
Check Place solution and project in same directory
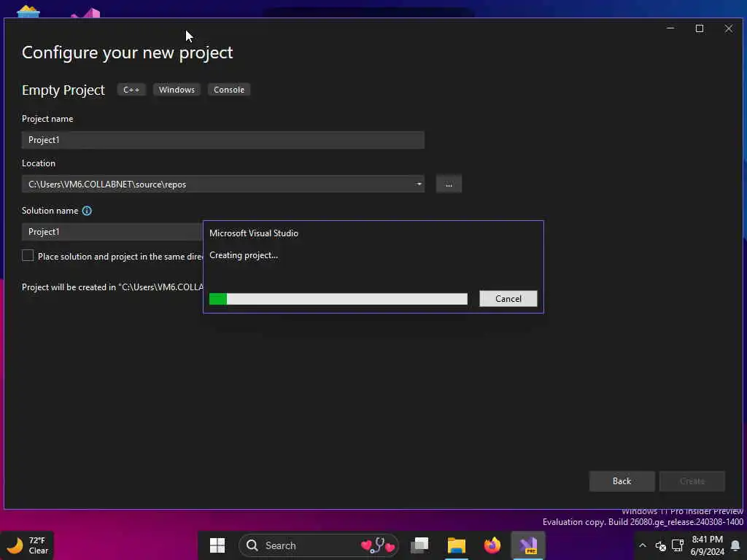tap(28, 256)
